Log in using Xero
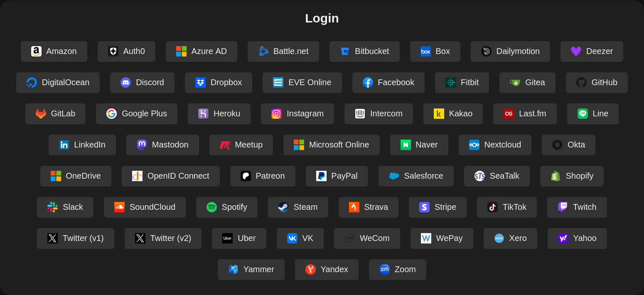644x295 pixels. [x=510, y=238]
